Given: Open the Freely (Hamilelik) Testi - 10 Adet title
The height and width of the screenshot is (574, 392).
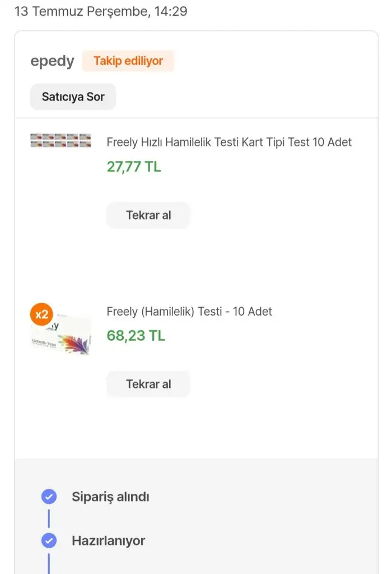Looking at the screenshot, I should (x=189, y=312).
